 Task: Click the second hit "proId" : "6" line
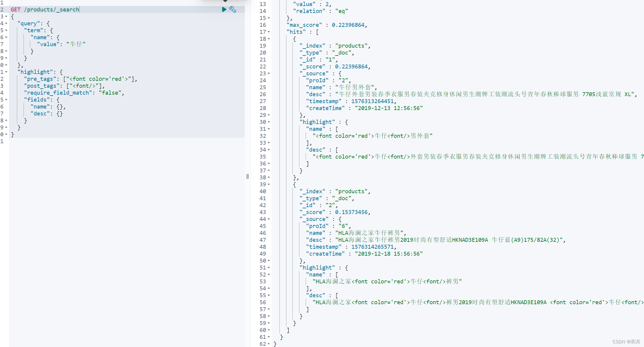[x=328, y=226]
